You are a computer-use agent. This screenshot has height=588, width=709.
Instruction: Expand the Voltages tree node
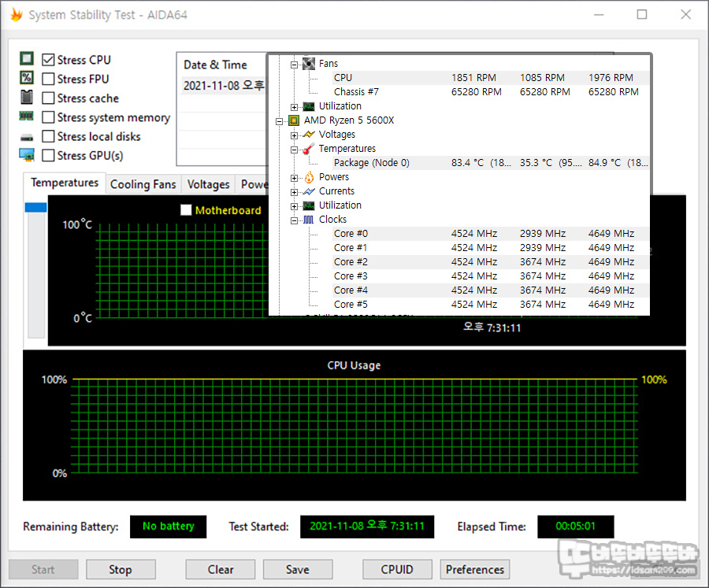294,135
